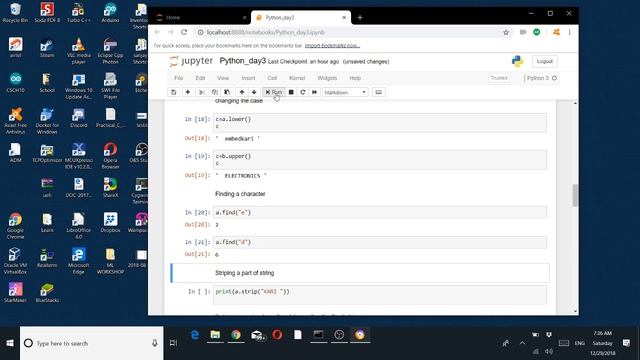Open the Cell menu in Jupyter
The height and width of the screenshot is (360, 640).
point(272,78)
